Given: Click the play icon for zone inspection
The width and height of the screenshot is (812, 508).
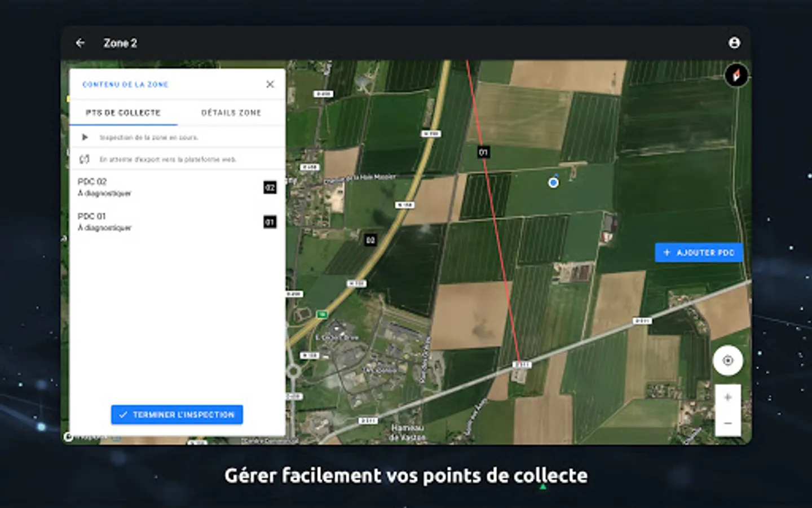Looking at the screenshot, I should coord(85,137).
